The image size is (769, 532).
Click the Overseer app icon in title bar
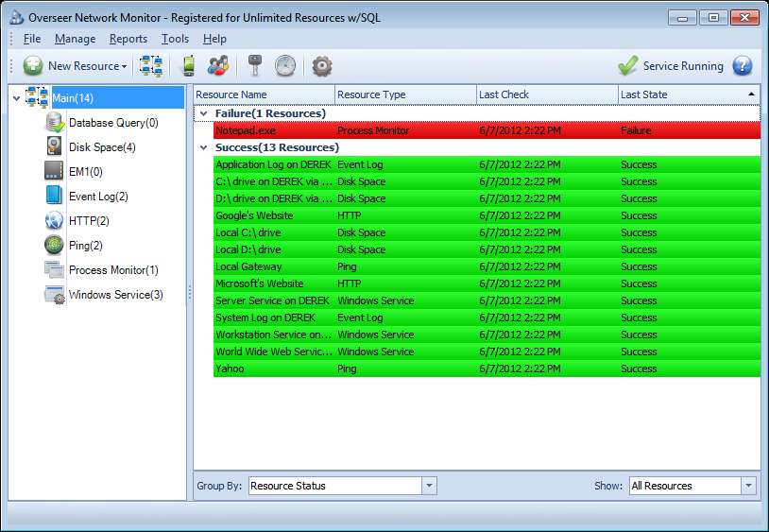point(17,18)
